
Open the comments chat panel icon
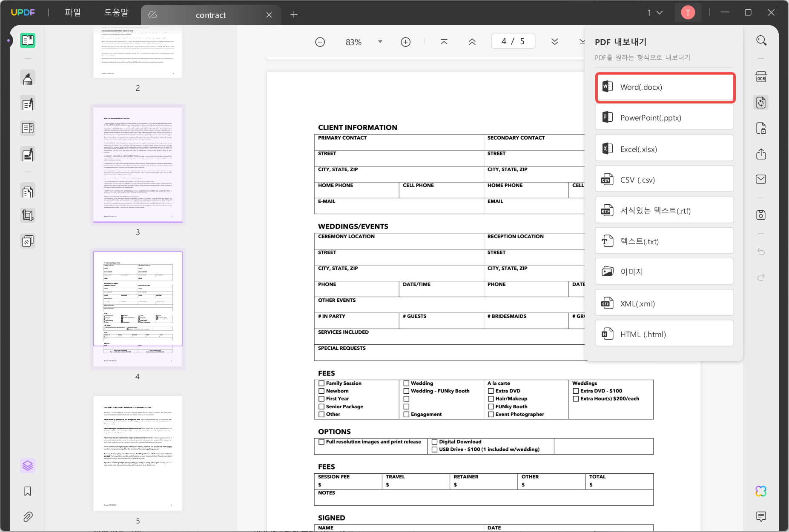tap(761, 517)
